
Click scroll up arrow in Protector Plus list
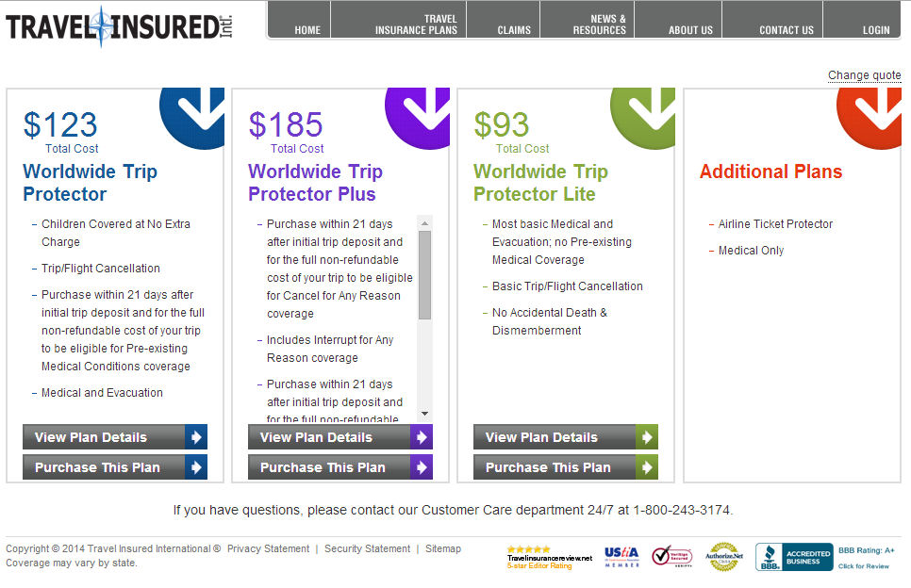(x=424, y=223)
